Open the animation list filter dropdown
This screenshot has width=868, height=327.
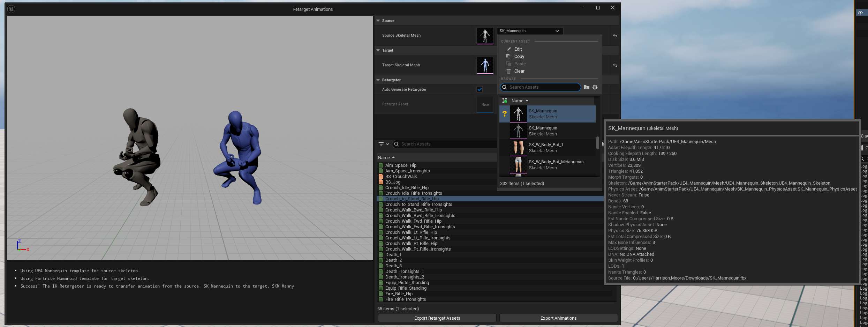click(x=384, y=144)
